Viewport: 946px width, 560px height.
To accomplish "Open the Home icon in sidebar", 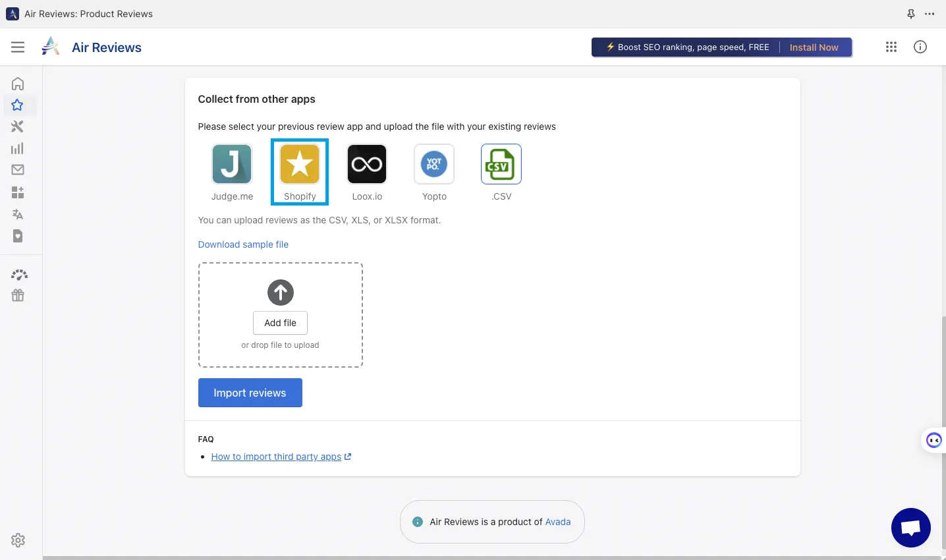I will coord(18,84).
